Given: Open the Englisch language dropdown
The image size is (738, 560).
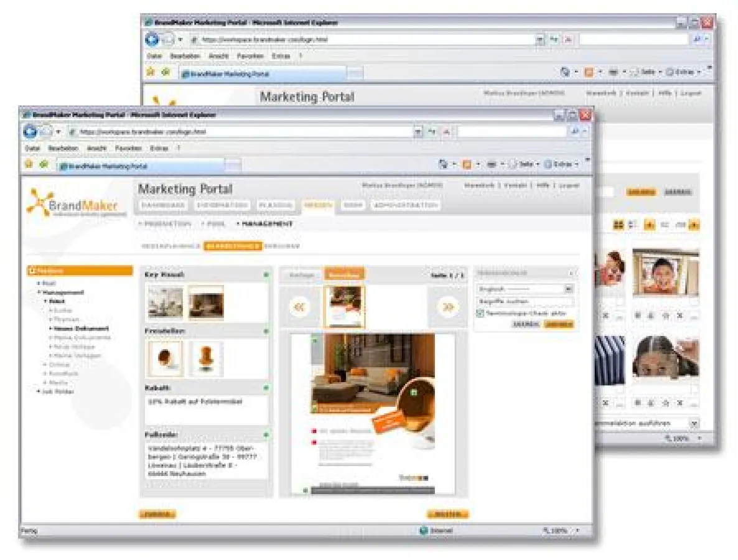Looking at the screenshot, I should 569,288.
